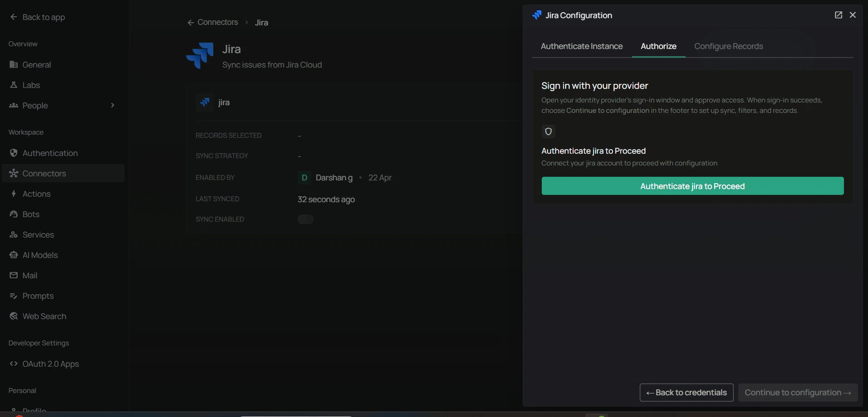Click the 'Darshan g' enabled by name
868x417 pixels.
pos(334,178)
